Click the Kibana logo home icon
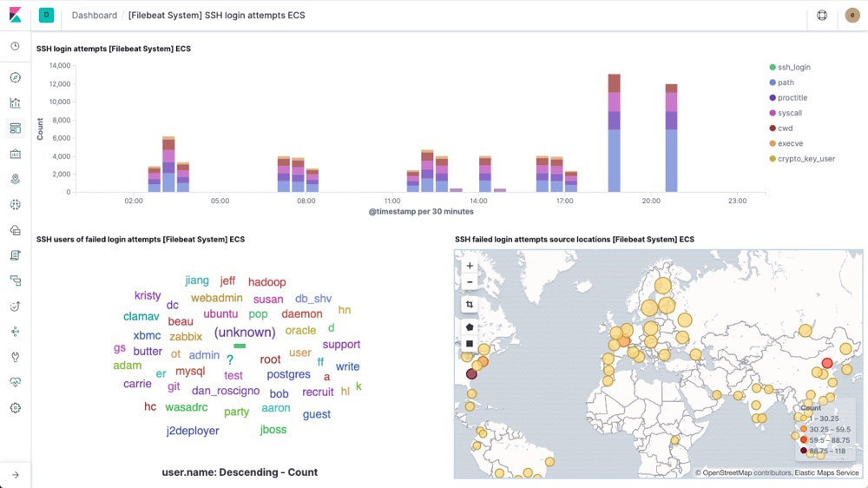Screen dimensions: 868x488 point(16,15)
